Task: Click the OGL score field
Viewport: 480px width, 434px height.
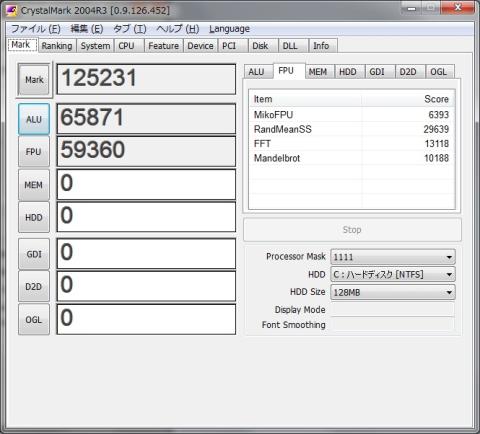Action: (x=146, y=319)
